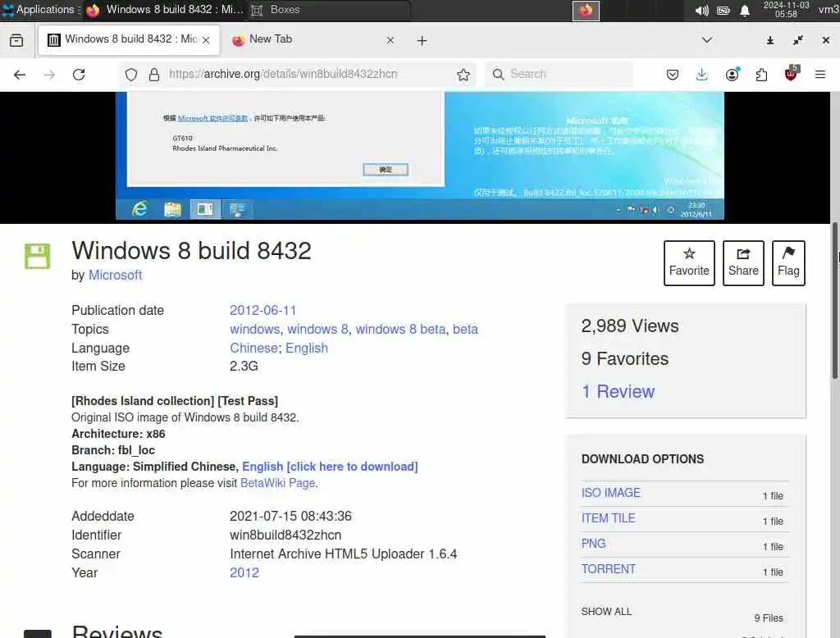Click the 9 Files count text

click(768, 618)
